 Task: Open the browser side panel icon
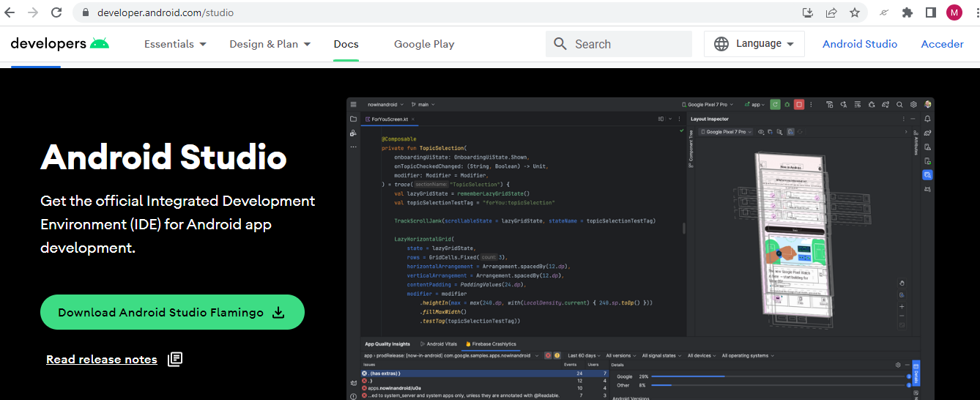click(x=931, y=12)
